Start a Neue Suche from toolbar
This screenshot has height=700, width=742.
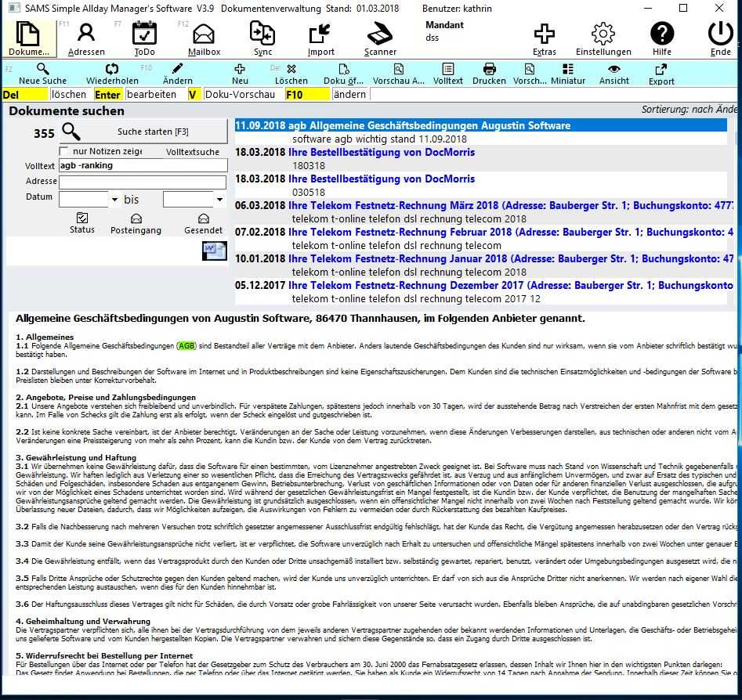point(43,74)
